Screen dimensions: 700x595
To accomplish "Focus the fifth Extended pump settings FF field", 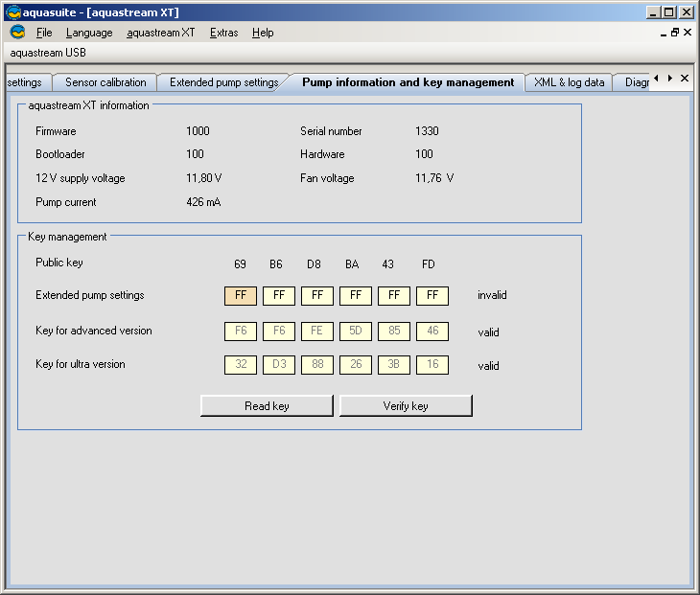I will pos(394,295).
